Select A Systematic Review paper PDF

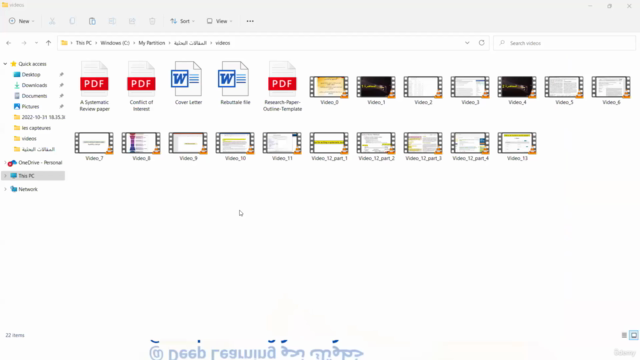94,86
